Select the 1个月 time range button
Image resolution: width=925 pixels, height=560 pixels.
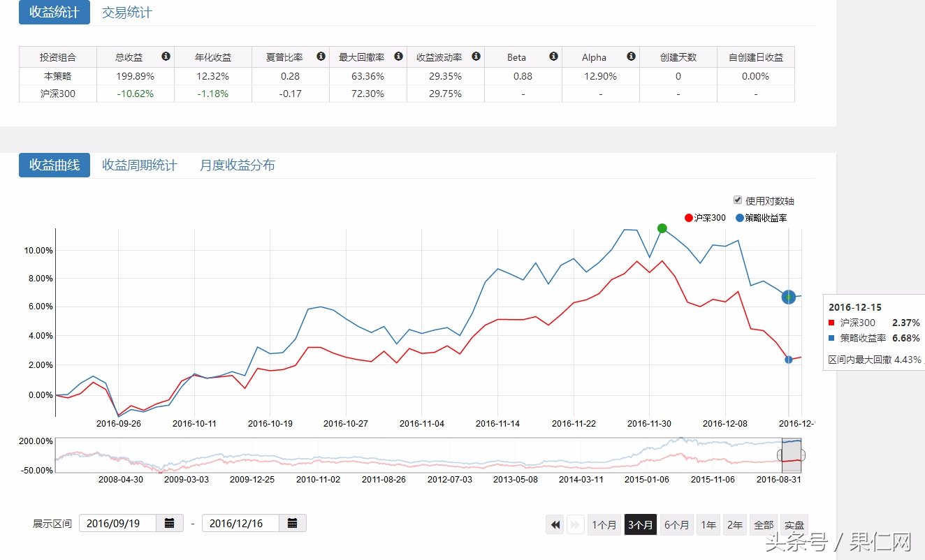click(x=604, y=524)
